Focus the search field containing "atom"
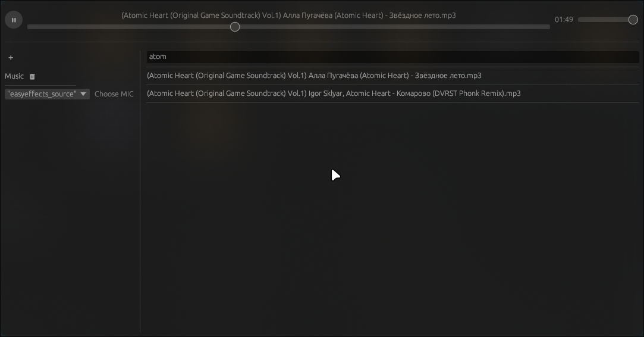The image size is (644, 337). pyautogui.click(x=392, y=57)
